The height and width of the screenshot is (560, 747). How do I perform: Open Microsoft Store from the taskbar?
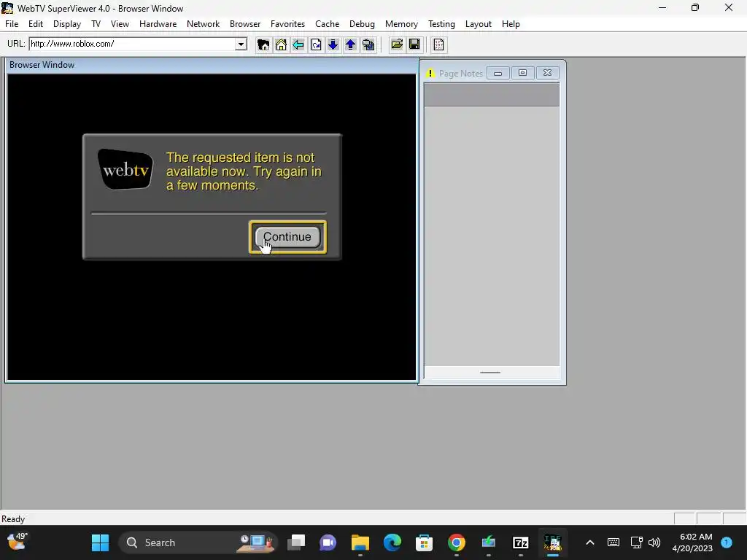(x=424, y=542)
